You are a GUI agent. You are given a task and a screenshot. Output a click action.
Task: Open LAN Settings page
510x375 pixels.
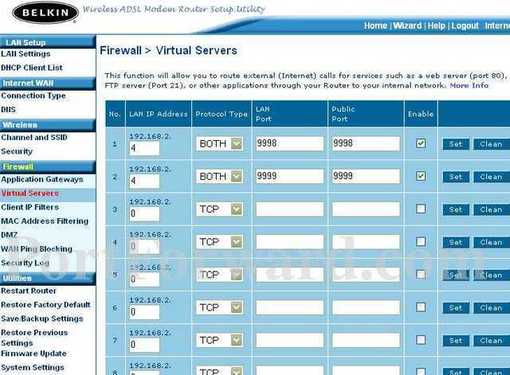click(26, 54)
